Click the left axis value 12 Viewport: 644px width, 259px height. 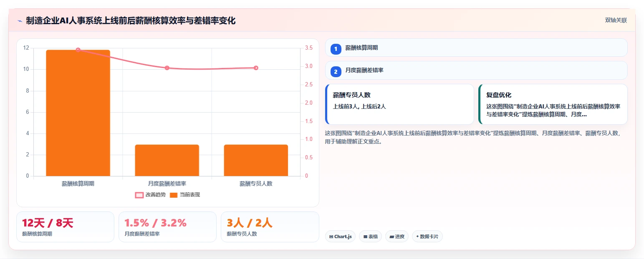pos(26,48)
